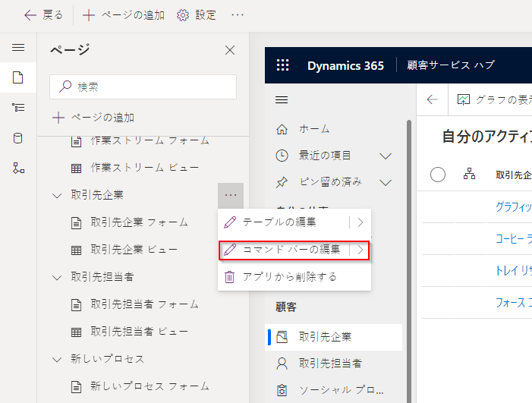This screenshot has height=403, width=532.
Task: Open the フォース account record link
Action: (514, 302)
